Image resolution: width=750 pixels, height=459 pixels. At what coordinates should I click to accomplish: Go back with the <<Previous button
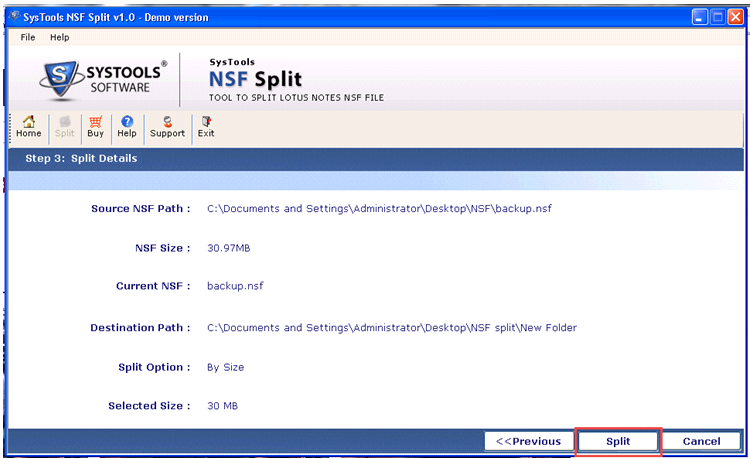(529, 441)
